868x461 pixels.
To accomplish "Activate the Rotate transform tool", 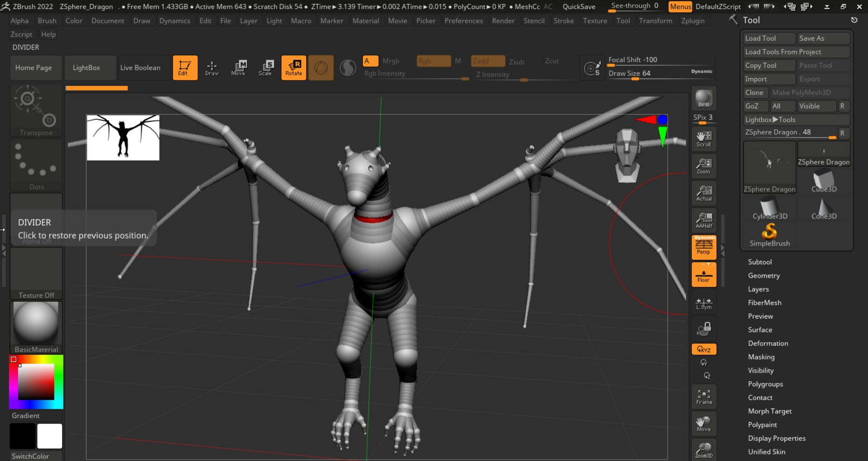I will pos(293,68).
